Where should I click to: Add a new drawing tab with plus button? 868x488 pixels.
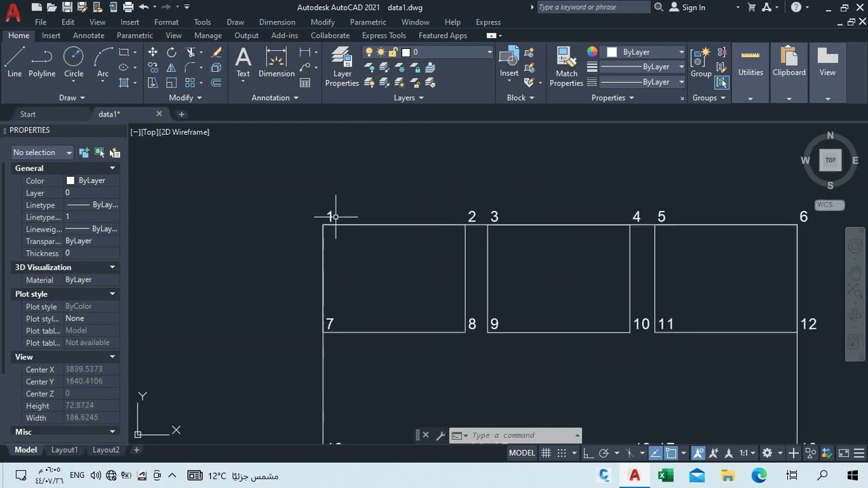pyautogui.click(x=181, y=114)
